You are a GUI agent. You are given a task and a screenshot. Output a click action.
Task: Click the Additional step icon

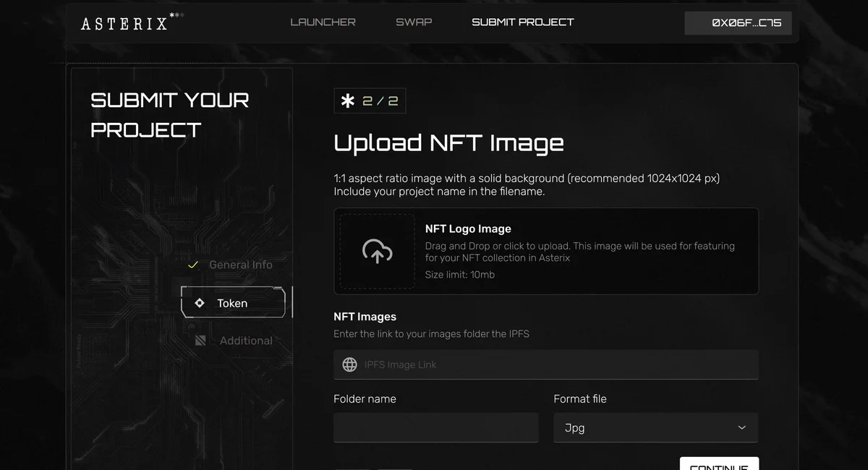(x=200, y=341)
